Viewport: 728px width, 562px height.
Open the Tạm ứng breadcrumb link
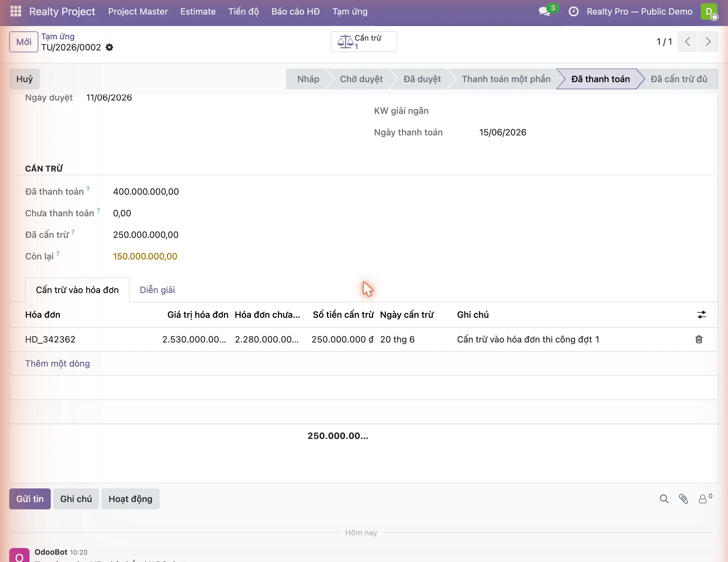point(58,36)
